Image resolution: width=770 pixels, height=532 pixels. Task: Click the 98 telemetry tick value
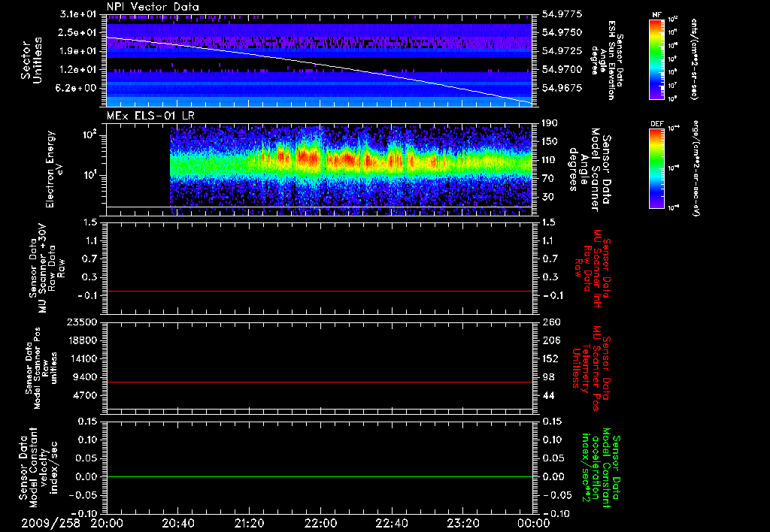[548, 377]
